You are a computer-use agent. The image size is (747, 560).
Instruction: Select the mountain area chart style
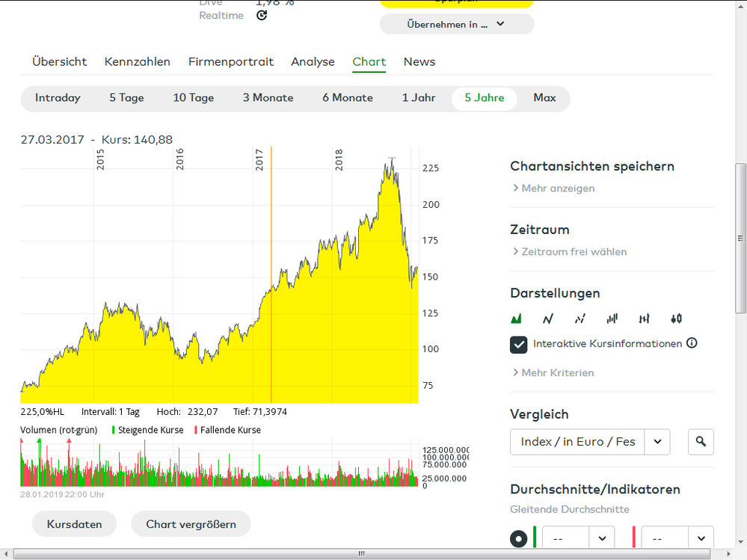click(517, 319)
